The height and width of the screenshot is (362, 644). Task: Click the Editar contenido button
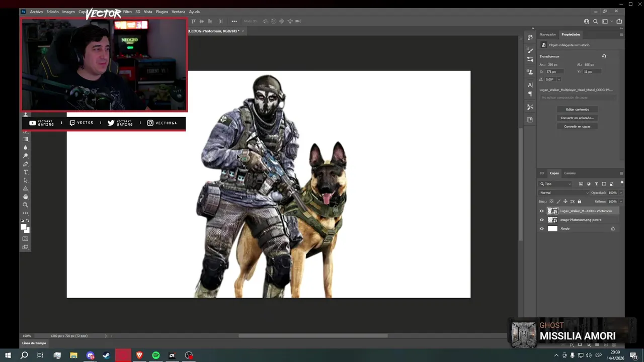coord(577,109)
